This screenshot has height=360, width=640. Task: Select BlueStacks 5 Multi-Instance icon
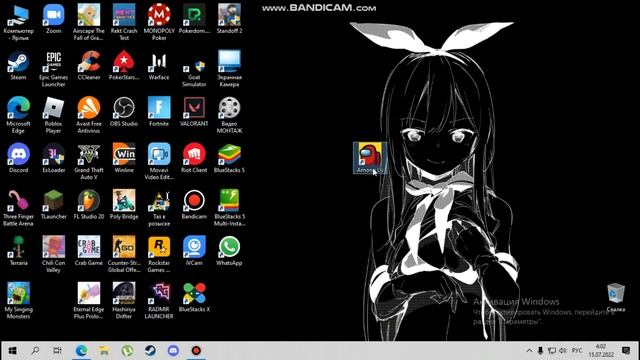(229, 209)
